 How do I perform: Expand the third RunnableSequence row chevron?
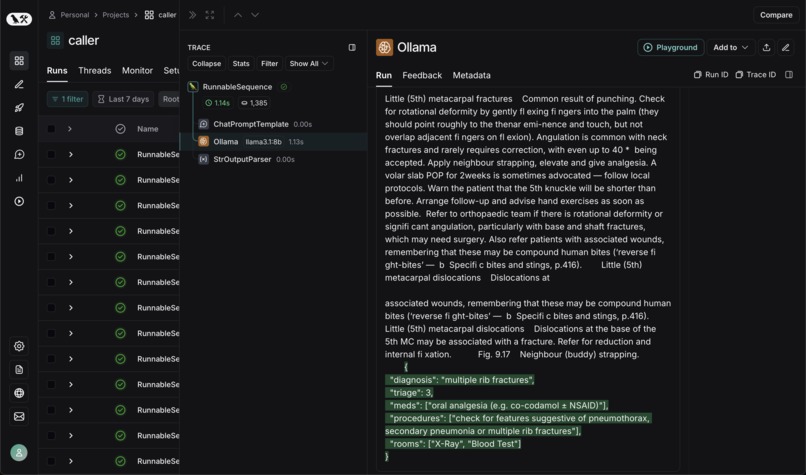(70, 206)
